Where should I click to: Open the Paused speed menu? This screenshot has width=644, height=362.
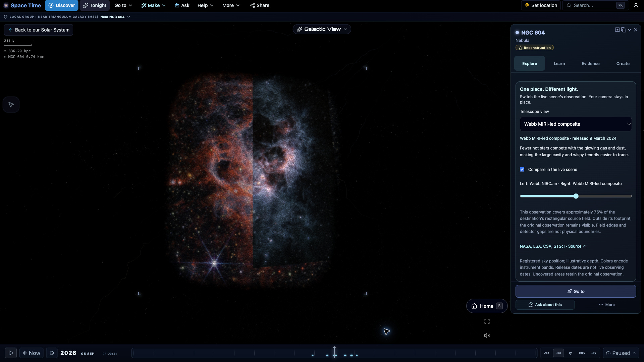[621, 353]
